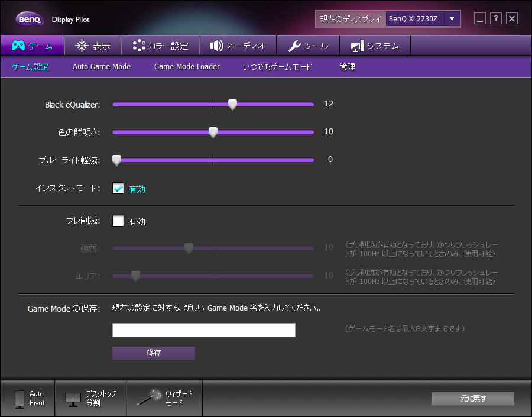Click the speaker icon for オーディオ
This screenshot has height=417, width=532.
click(x=216, y=46)
